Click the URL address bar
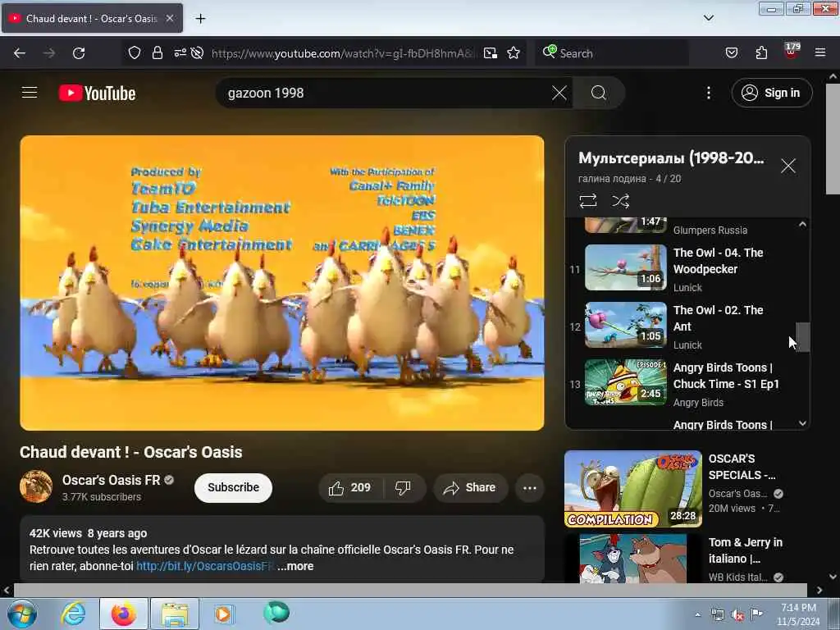 point(343,53)
